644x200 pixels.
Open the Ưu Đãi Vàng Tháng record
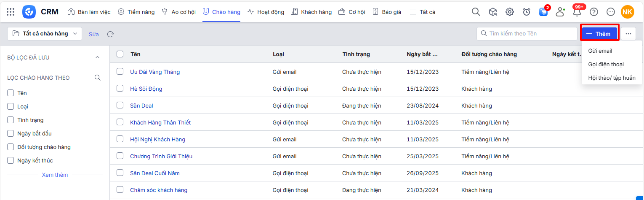155,72
